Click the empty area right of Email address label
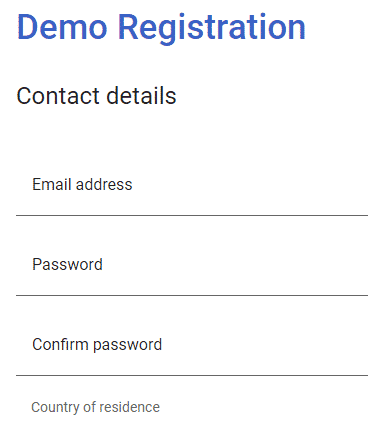Image resolution: width=368 pixels, height=431 pixels. tap(250, 184)
